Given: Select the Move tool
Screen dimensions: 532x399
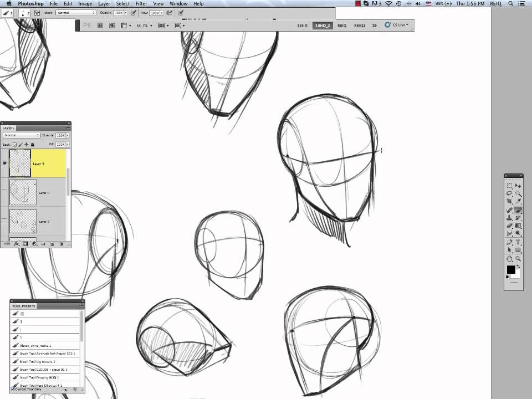Looking at the screenshot, I should [x=518, y=184].
